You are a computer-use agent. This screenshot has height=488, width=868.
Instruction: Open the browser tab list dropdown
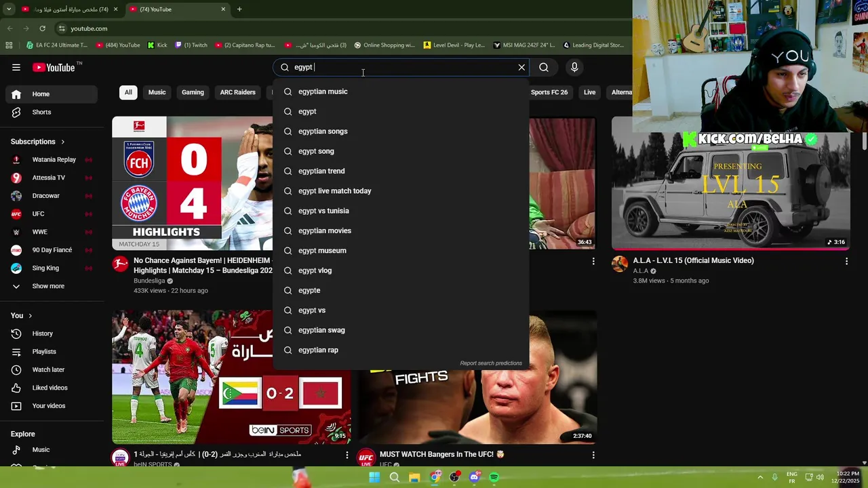coord(9,9)
